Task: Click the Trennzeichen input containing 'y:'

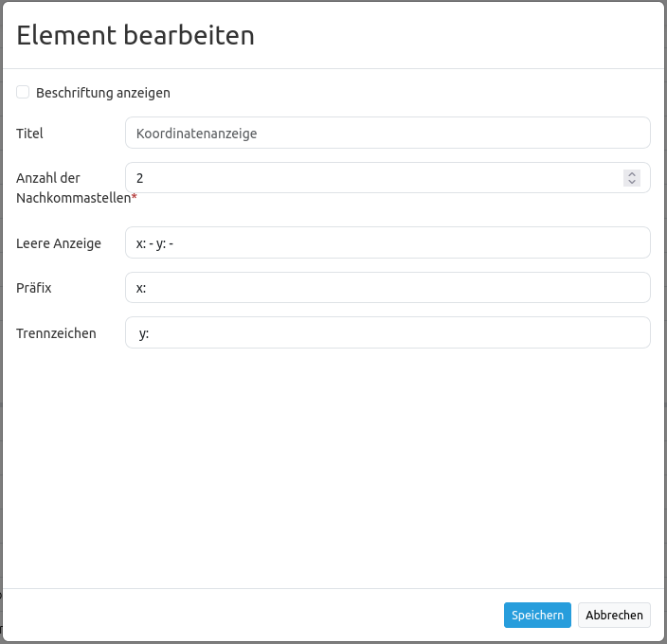Action: coord(387,332)
